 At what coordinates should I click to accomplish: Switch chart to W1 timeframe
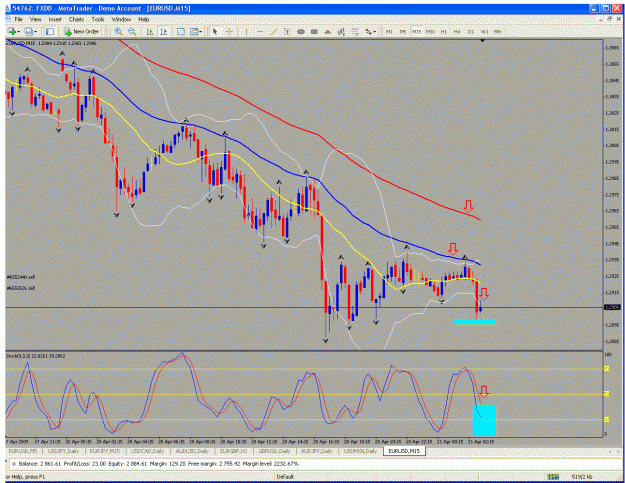click(x=484, y=31)
